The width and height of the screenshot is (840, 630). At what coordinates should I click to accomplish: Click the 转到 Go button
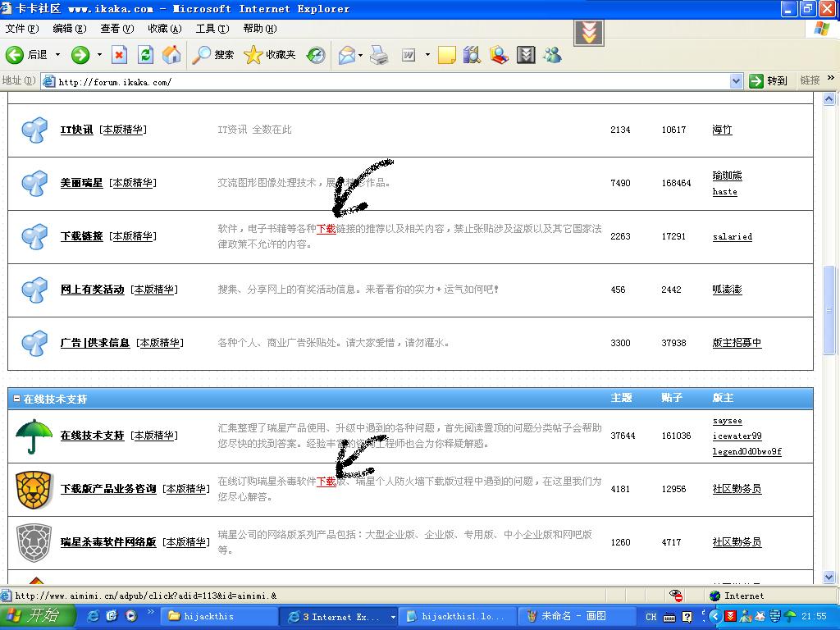click(769, 81)
